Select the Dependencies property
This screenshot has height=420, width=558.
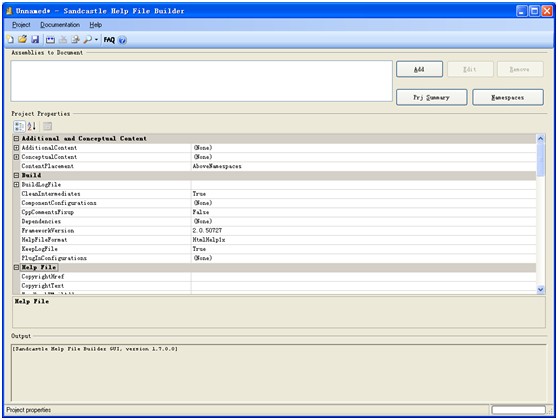pyautogui.click(x=41, y=221)
